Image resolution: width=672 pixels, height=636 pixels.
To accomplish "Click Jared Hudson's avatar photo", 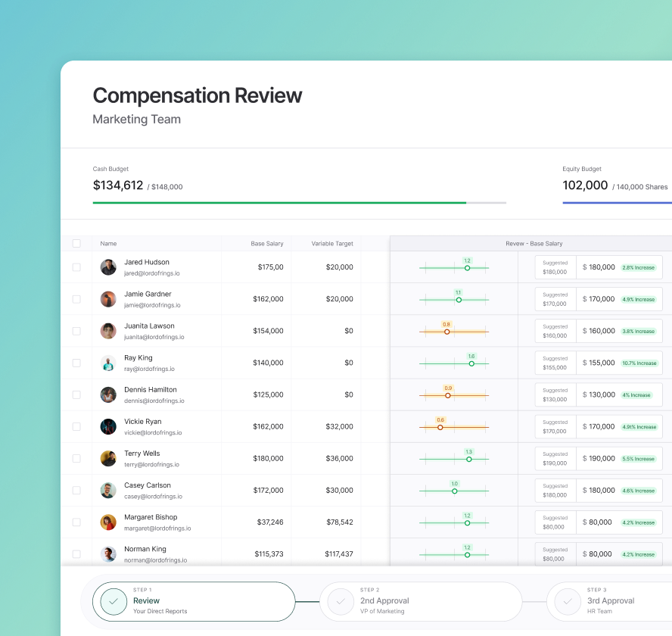I will (108, 267).
